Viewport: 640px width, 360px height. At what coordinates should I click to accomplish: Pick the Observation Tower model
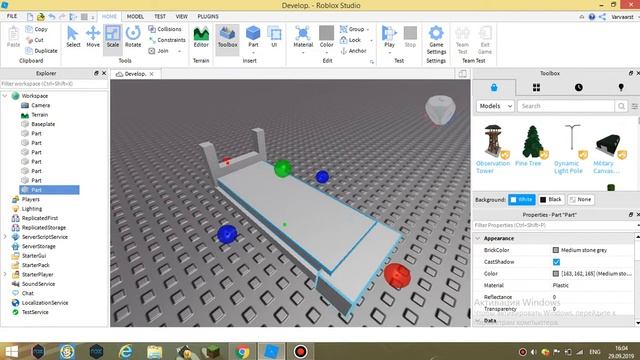point(493,149)
